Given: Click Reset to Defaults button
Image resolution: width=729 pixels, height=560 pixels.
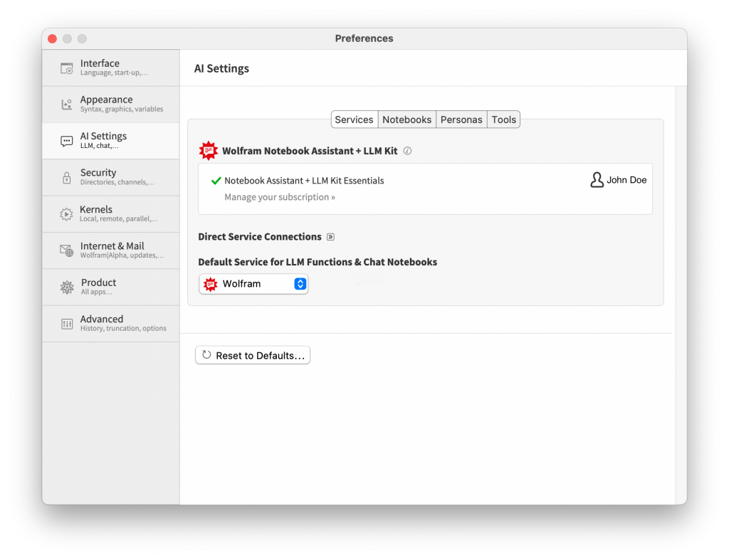Looking at the screenshot, I should (253, 355).
